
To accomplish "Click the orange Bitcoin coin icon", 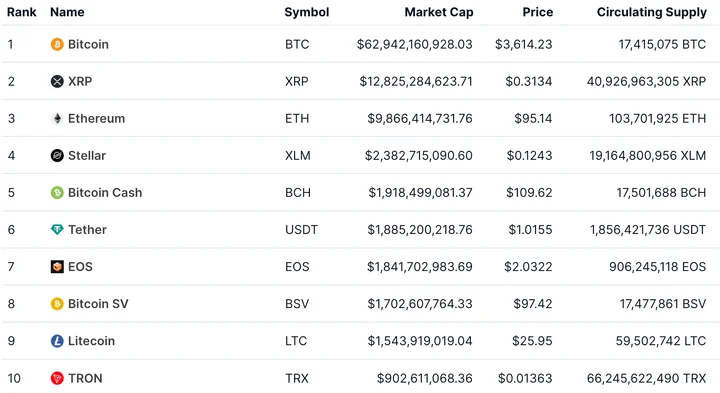I will [57, 45].
